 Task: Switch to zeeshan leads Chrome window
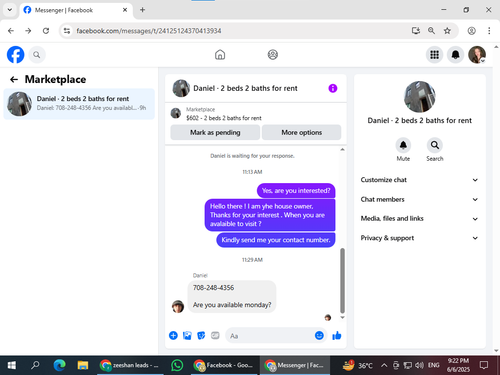tap(130, 365)
